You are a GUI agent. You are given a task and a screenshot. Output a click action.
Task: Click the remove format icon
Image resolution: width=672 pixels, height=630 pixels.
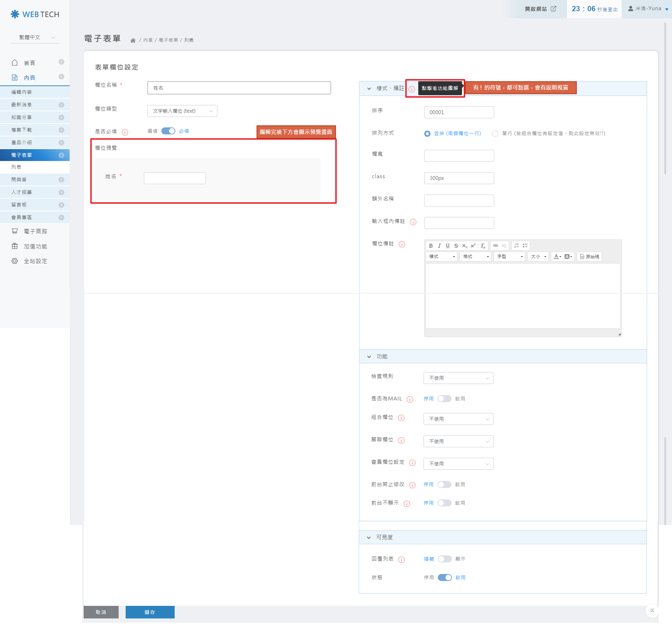pos(483,246)
